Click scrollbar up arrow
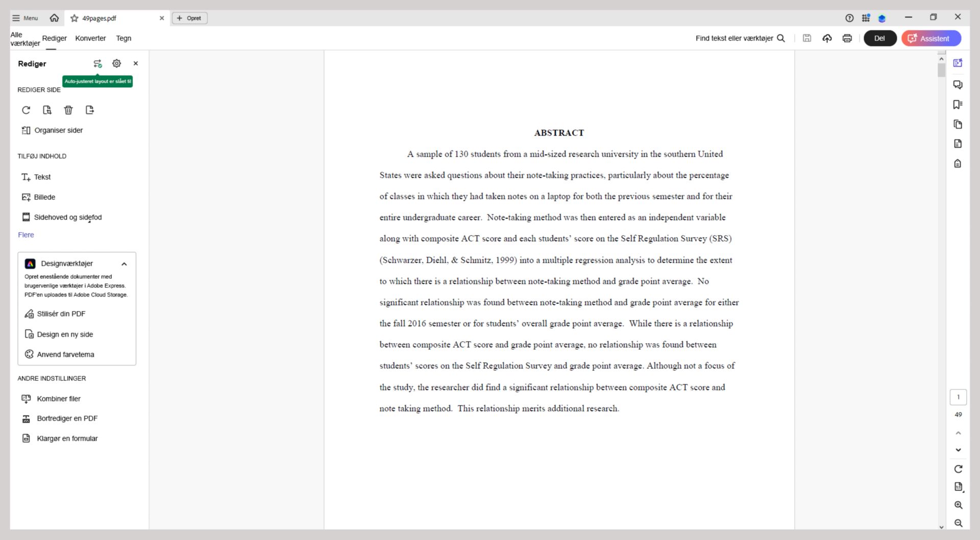Viewport: 980px width, 540px height. pyautogui.click(x=942, y=59)
